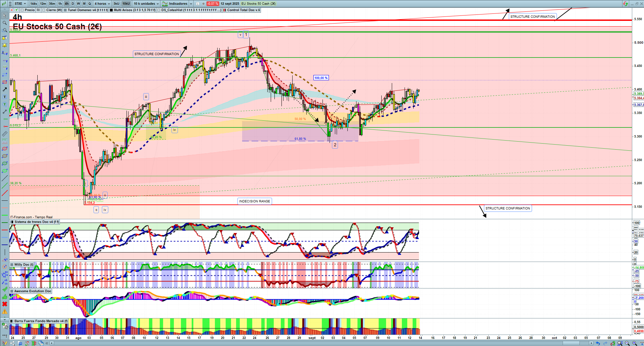Switch to the 1h timeframe
The height and width of the screenshot is (346, 644).
(60, 4)
